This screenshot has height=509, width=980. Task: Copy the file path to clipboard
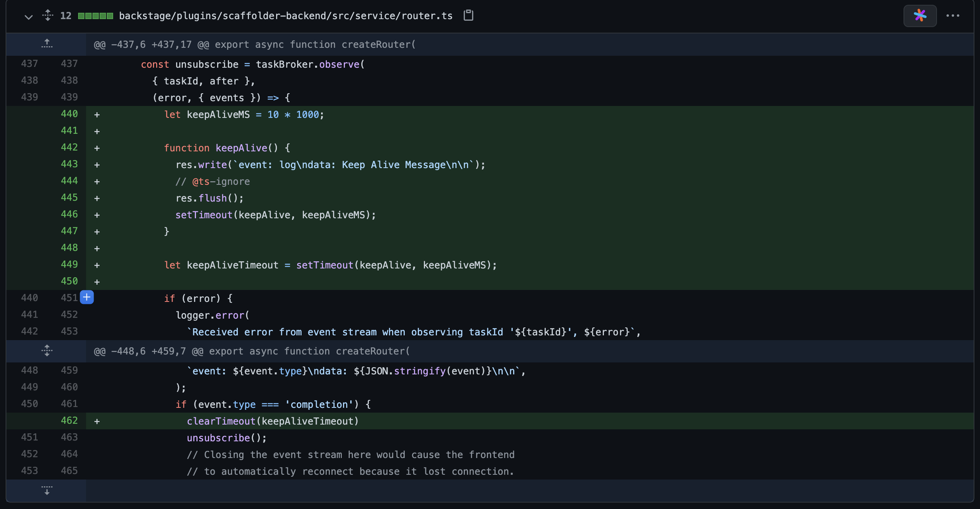pyautogui.click(x=468, y=16)
